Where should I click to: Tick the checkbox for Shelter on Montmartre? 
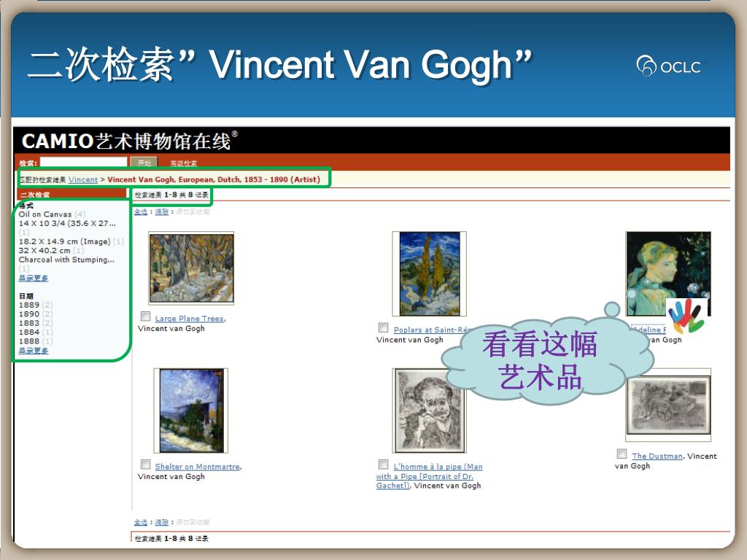pos(146,464)
